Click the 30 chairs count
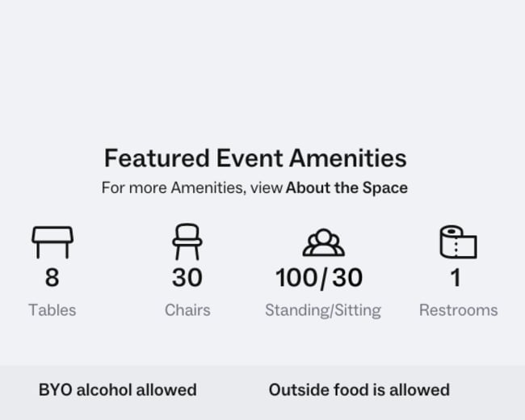525x420 pixels. [x=187, y=277]
